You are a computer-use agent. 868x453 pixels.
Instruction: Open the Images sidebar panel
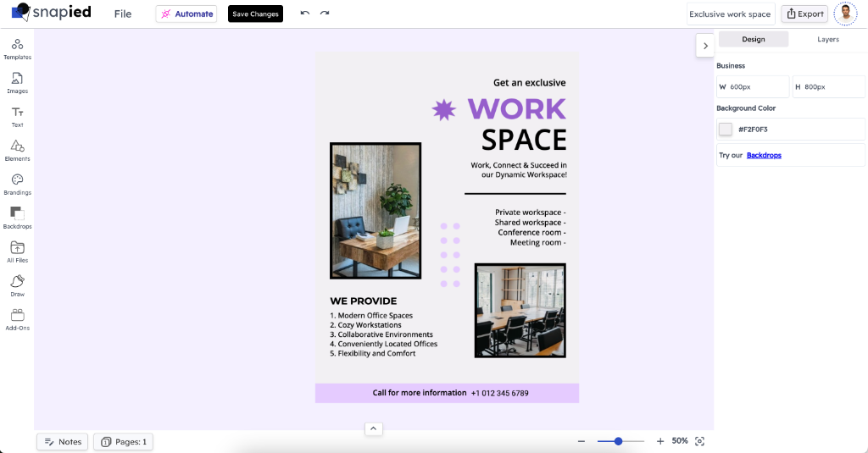click(17, 82)
